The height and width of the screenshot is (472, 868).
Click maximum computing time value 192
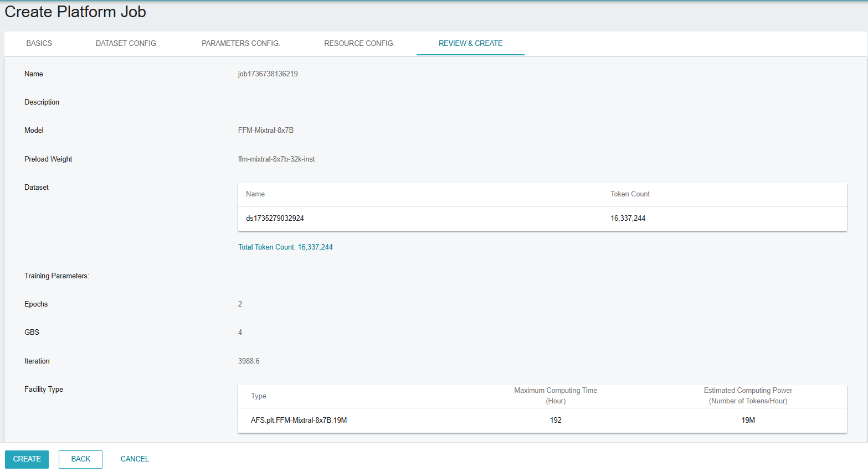pyautogui.click(x=556, y=421)
